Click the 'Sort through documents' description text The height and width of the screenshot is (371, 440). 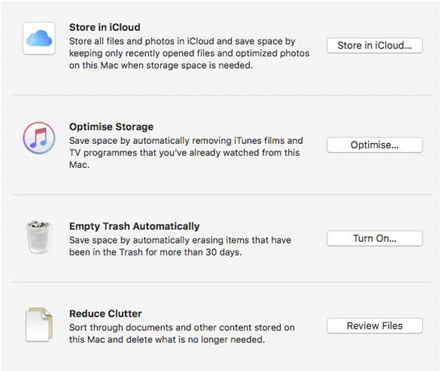tap(182, 333)
